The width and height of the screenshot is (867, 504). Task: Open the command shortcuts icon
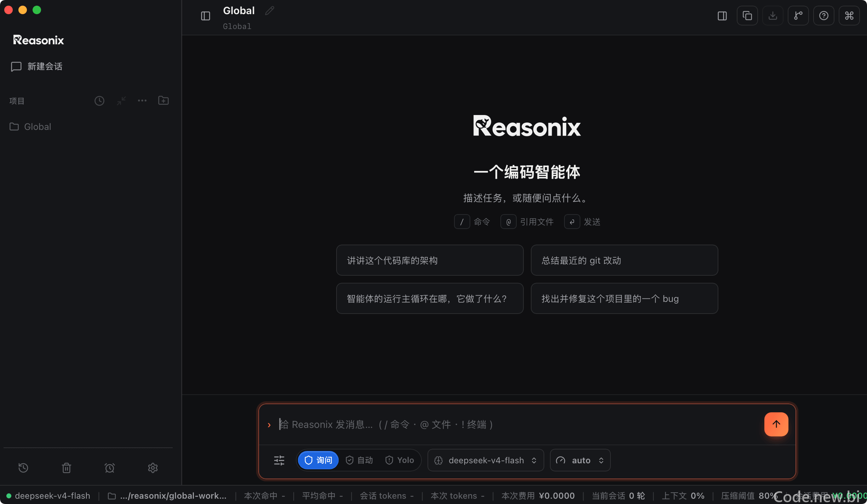click(x=849, y=16)
